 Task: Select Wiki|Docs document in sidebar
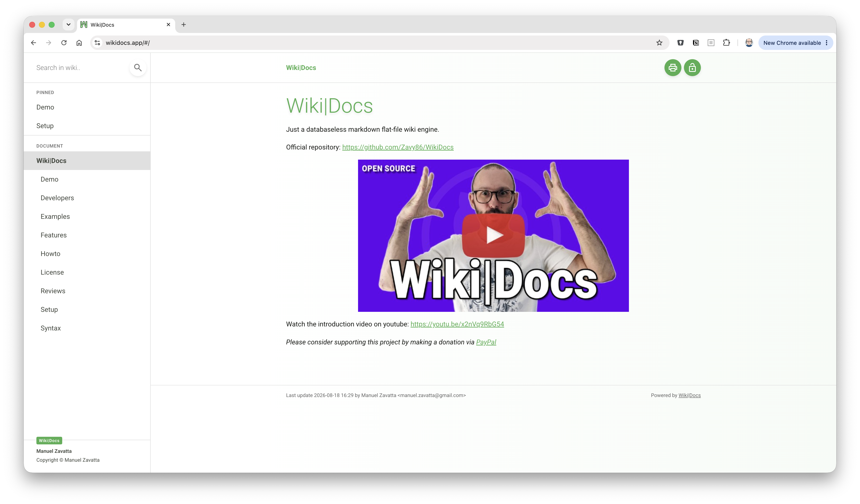[87, 161]
